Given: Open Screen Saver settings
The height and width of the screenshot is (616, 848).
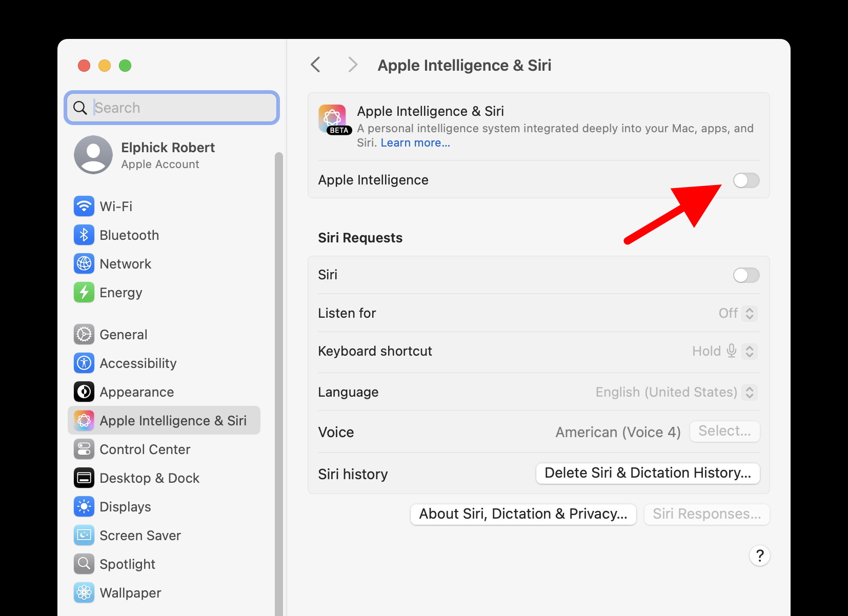Looking at the screenshot, I should [164, 536].
